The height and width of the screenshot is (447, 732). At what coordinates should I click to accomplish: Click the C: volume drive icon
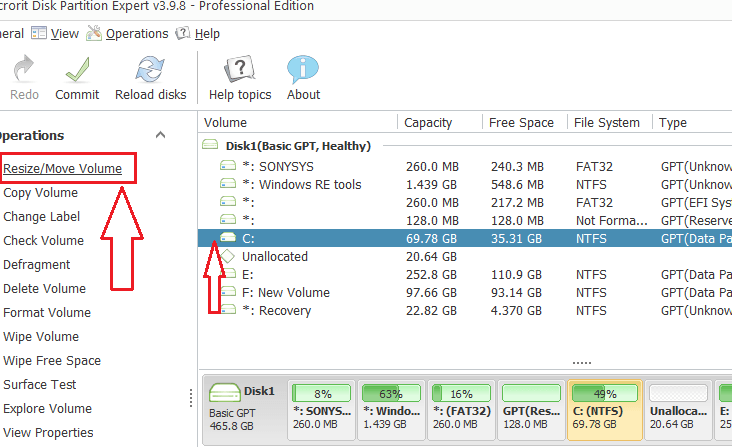pos(228,237)
